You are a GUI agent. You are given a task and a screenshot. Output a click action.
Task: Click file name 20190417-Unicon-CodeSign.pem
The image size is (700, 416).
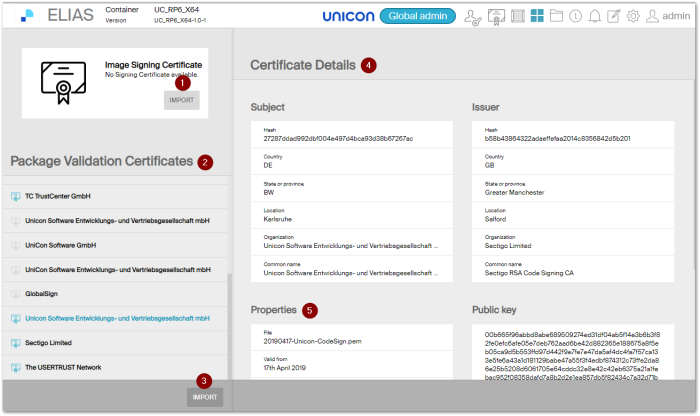312,341
